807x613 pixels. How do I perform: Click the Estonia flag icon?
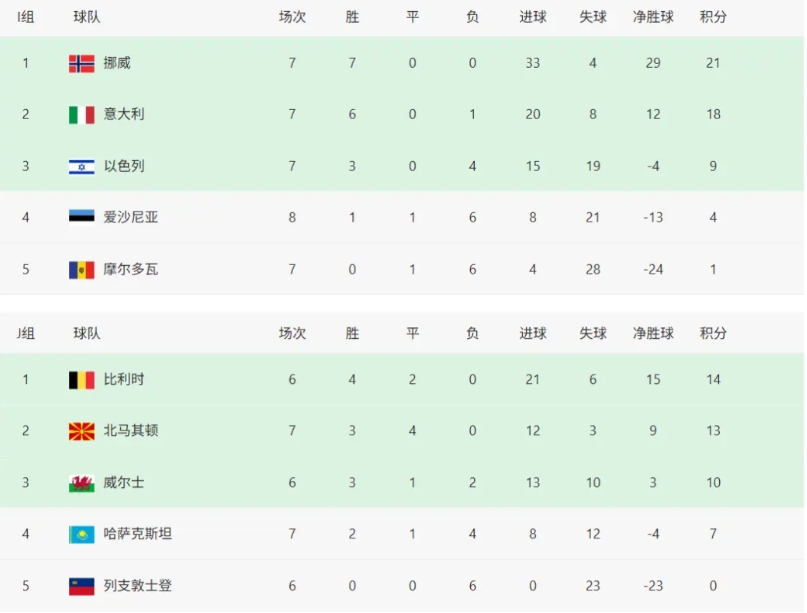(x=81, y=217)
